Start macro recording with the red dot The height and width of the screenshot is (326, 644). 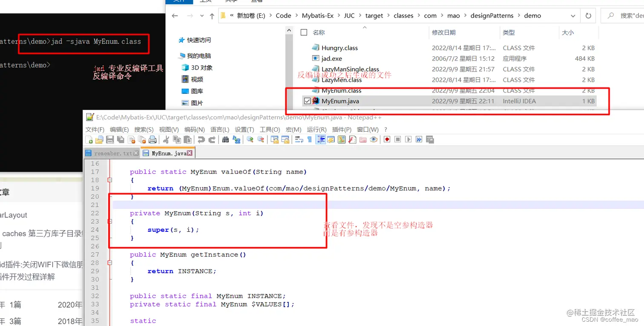click(387, 139)
